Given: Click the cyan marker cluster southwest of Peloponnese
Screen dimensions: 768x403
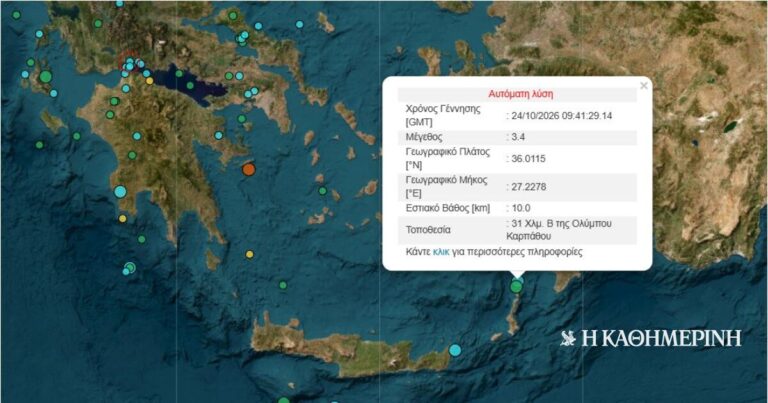Looking at the screenshot, I should click(129, 268).
